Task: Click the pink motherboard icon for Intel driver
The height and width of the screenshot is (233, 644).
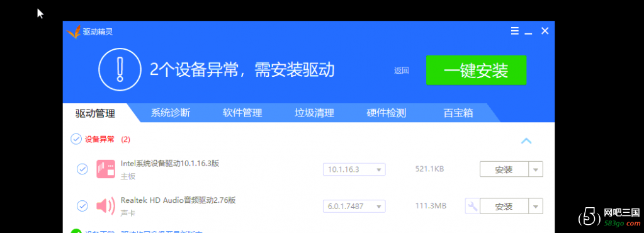Action: [x=106, y=169]
